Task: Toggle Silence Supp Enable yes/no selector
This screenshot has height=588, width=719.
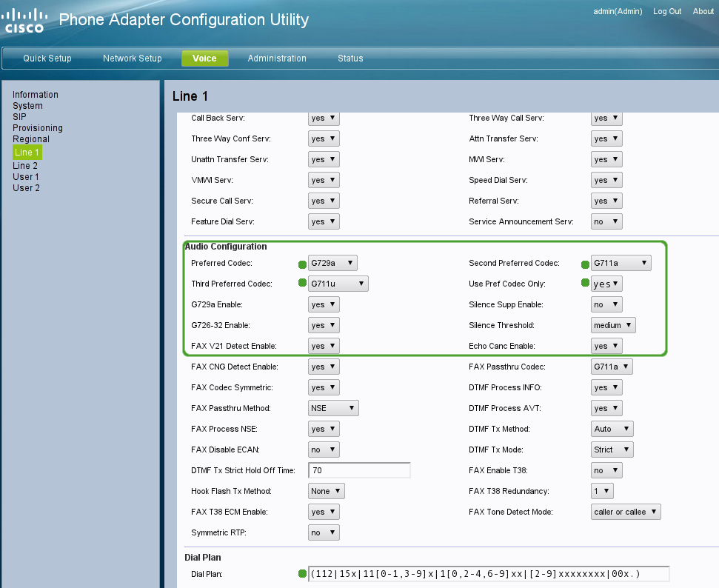Action: point(606,304)
